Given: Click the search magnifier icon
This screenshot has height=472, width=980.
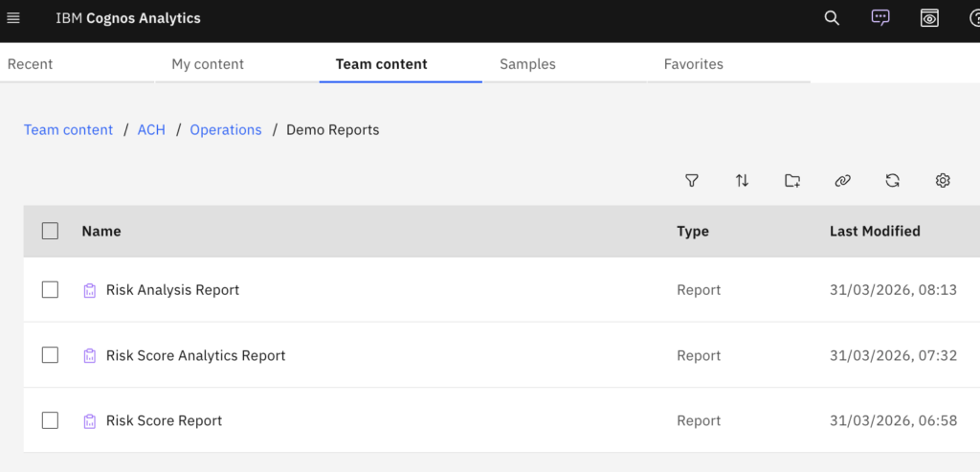Looking at the screenshot, I should pos(832,18).
